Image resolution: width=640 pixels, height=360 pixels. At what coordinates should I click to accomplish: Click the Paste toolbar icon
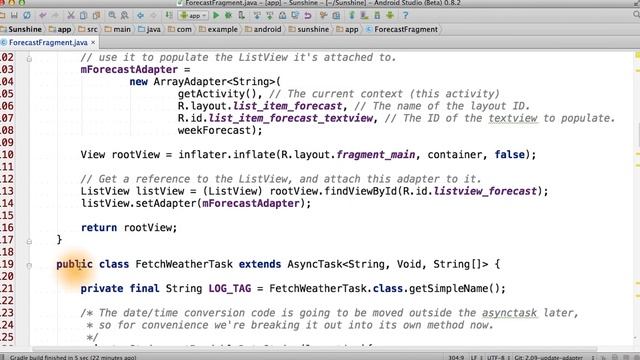click(96, 16)
